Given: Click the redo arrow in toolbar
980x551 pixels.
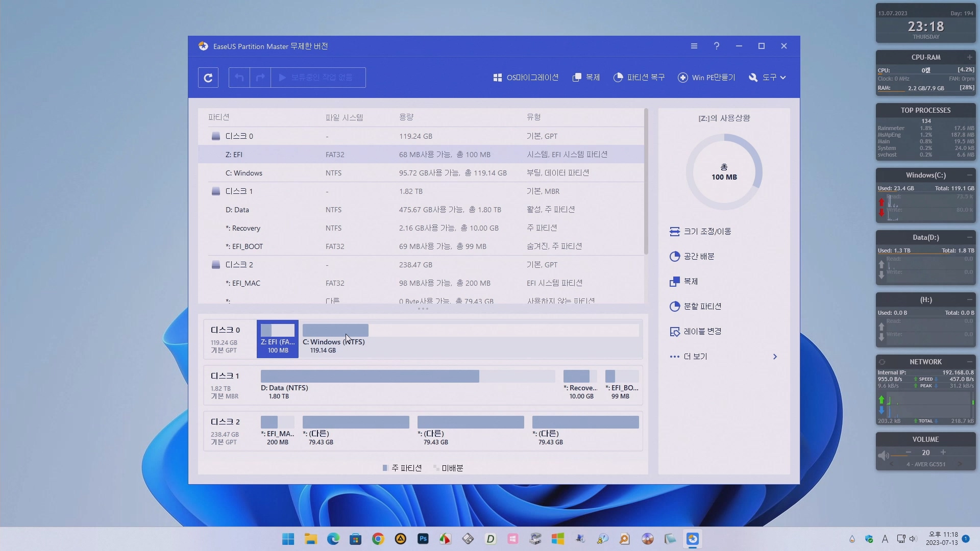Looking at the screenshot, I should (x=260, y=78).
